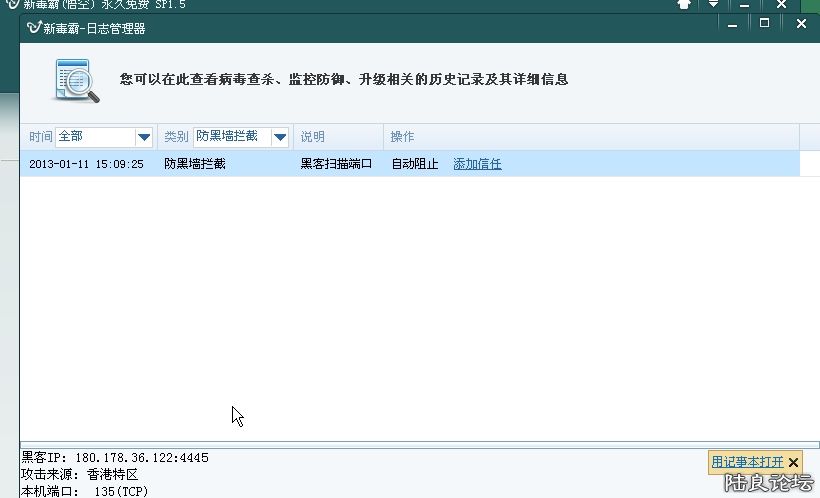The image size is (820, 498).
Task: Close the 用记事本打开 notification with X
Action: [793, 462]
